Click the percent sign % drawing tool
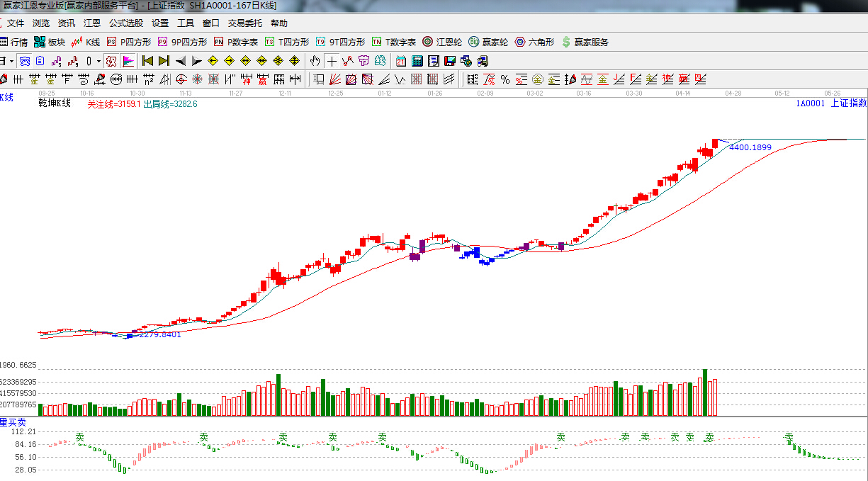868x481 pixels. 505,79
